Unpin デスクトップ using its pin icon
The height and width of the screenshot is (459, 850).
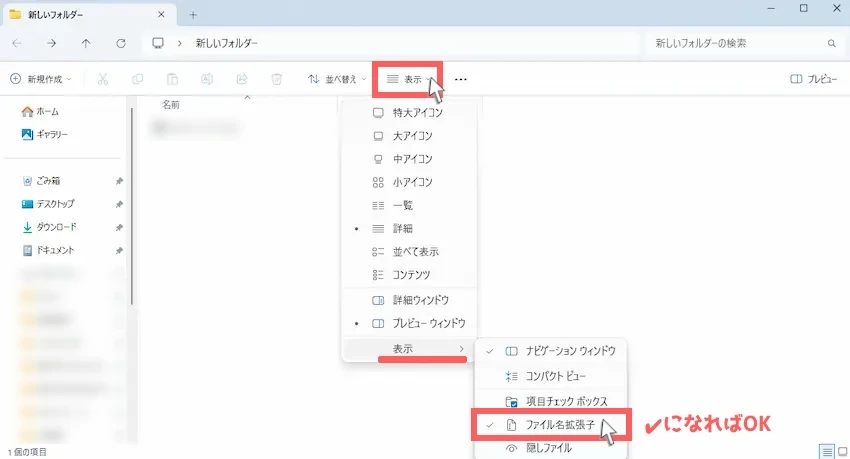tap(119, 205)
